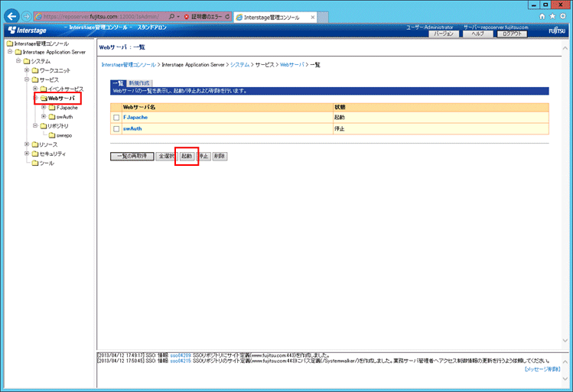Screen dimensions: 573x392
Task: Click the address bar URL field
Action: tap(101, 17)
